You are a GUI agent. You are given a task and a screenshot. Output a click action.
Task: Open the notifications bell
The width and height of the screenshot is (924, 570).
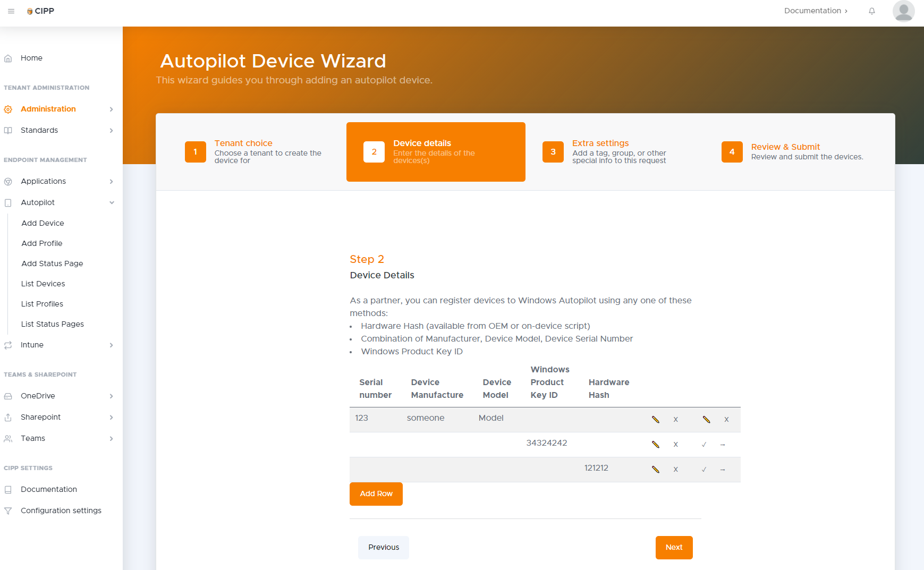point(872,11)
